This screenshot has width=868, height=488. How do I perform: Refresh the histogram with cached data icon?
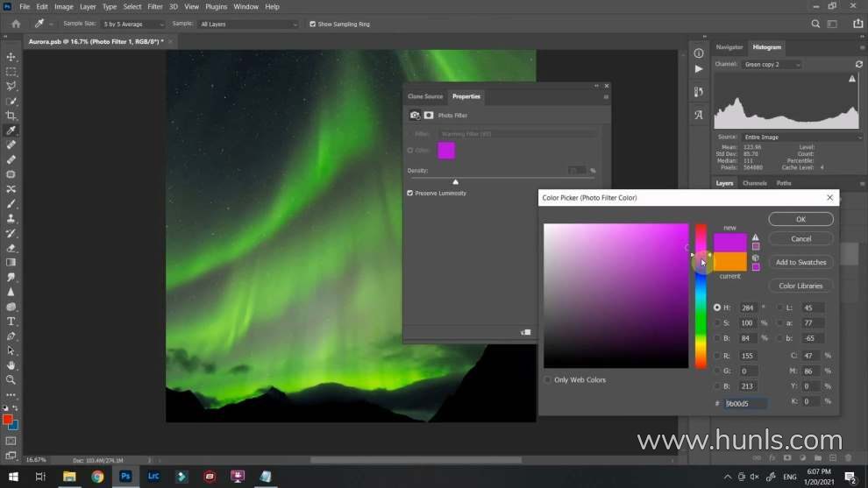tap(859, 64)
